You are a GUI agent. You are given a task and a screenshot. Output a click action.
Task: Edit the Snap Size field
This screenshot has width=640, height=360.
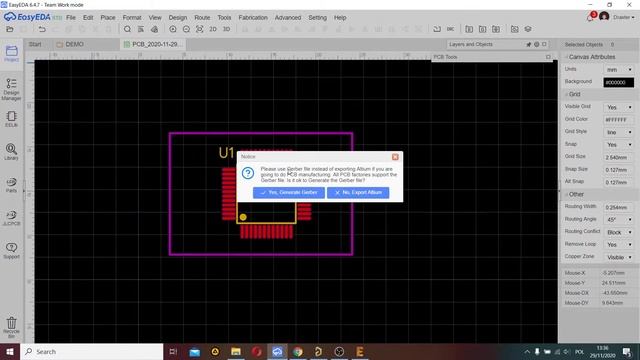point(618,170)
